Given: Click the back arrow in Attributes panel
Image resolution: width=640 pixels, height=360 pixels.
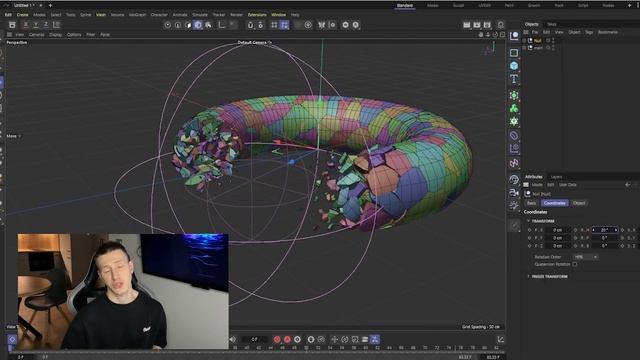Looking at the screenshot, I should click(628, 185).
